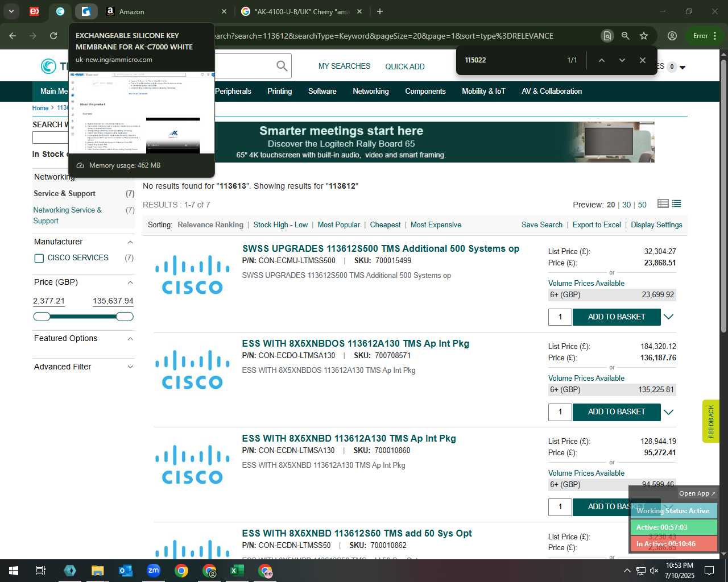728x582 pixels.
Task: Expand details arrow for CON-ECMU-LTMSS500
Action: coord(669,317)
